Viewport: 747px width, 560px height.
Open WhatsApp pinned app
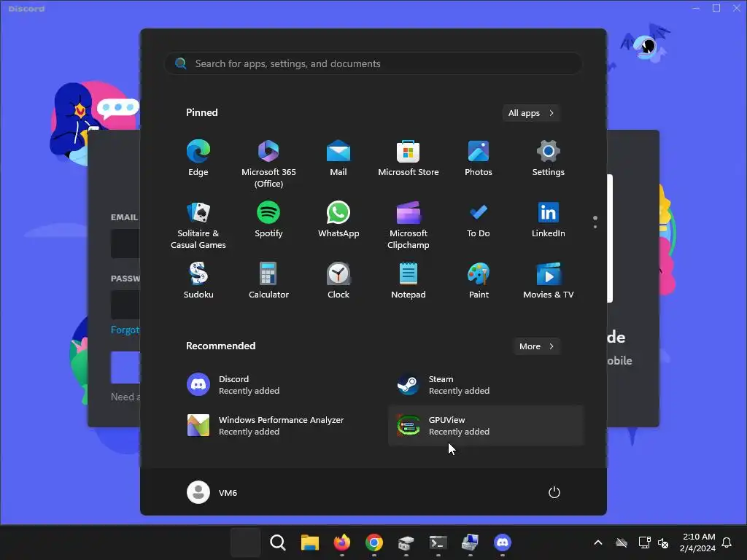338,220
